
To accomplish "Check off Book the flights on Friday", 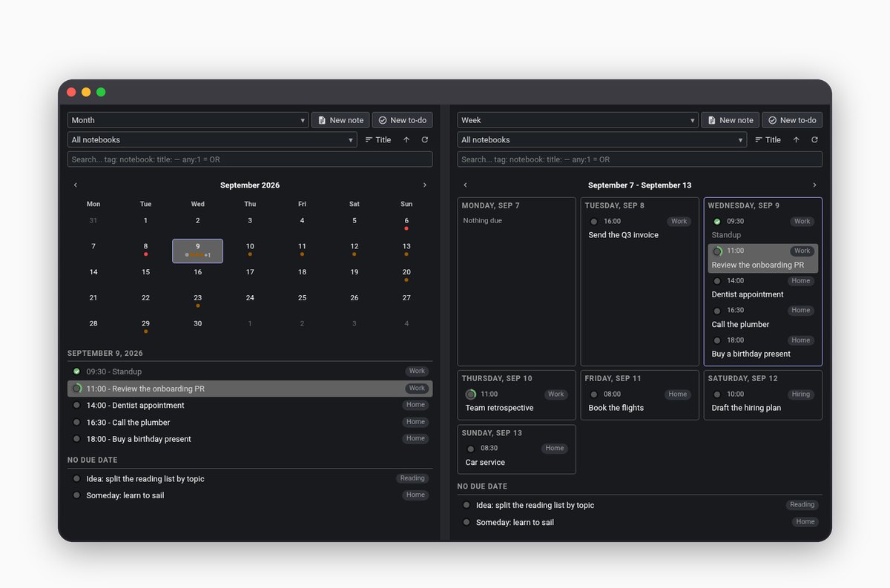I will (x=593, y=394).
